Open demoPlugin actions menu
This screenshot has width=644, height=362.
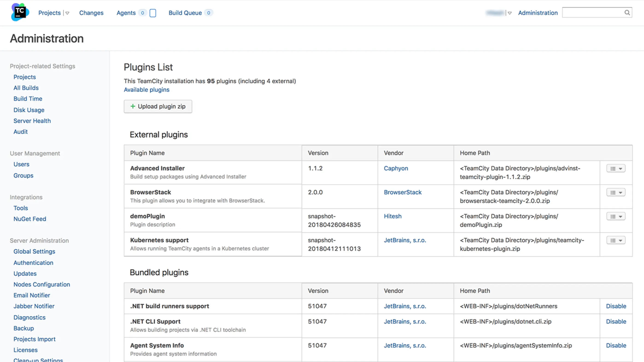point(616,216)
